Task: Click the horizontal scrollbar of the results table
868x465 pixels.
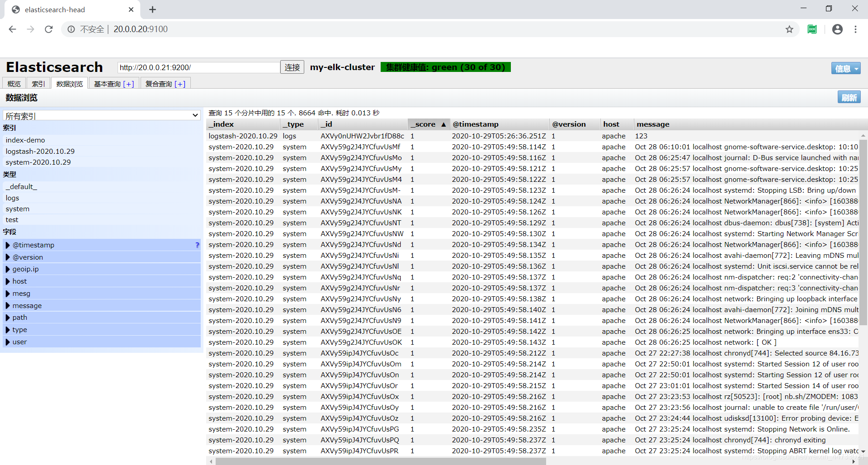Action: coord(381,461)
